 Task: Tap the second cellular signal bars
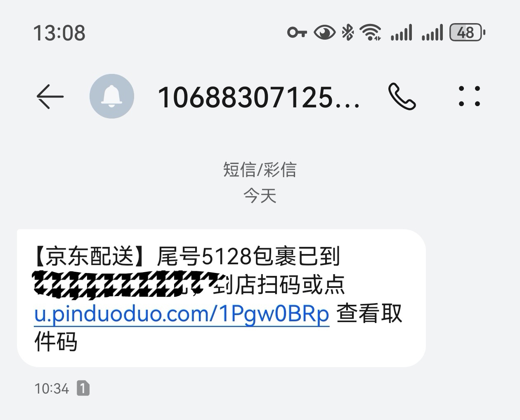click(433, 32)
